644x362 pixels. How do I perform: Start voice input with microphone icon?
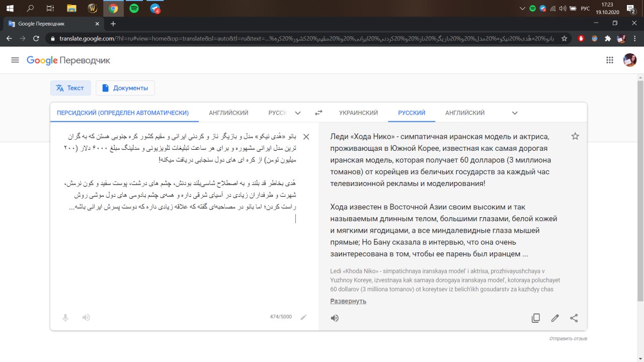tap(65, 317)
